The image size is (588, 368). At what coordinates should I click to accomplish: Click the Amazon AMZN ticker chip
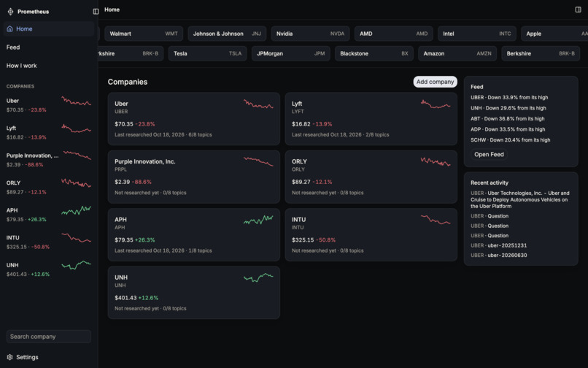[457, 54]
